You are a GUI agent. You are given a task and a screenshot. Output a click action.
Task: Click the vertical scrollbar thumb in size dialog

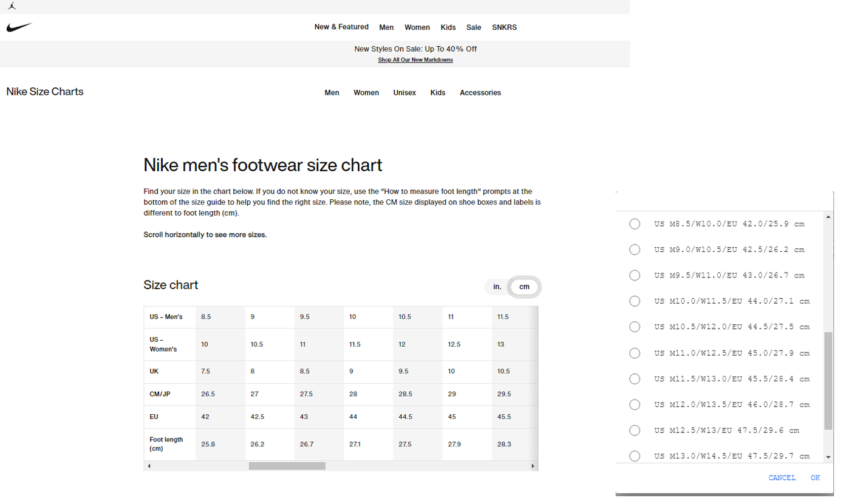click(828, 381)
